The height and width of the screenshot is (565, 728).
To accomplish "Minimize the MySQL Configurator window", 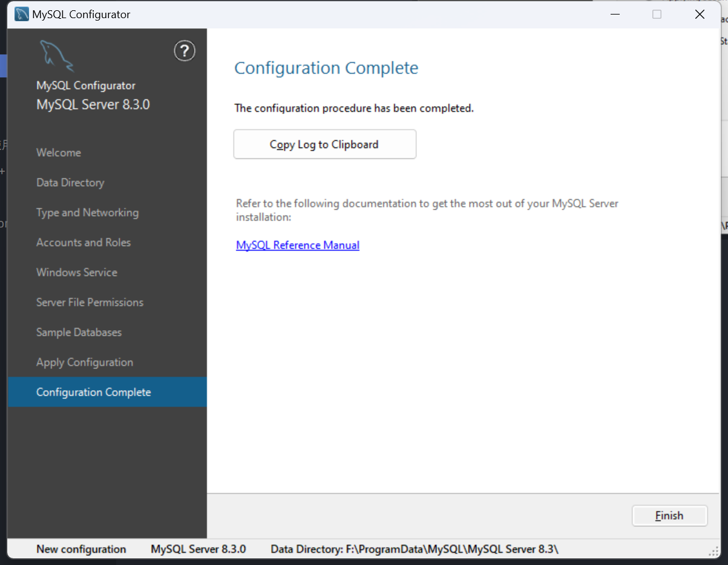I will [614, 15].
